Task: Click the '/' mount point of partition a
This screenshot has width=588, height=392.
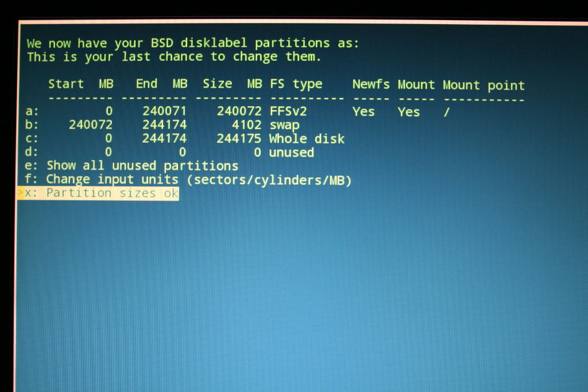Action: click(446, 112)
